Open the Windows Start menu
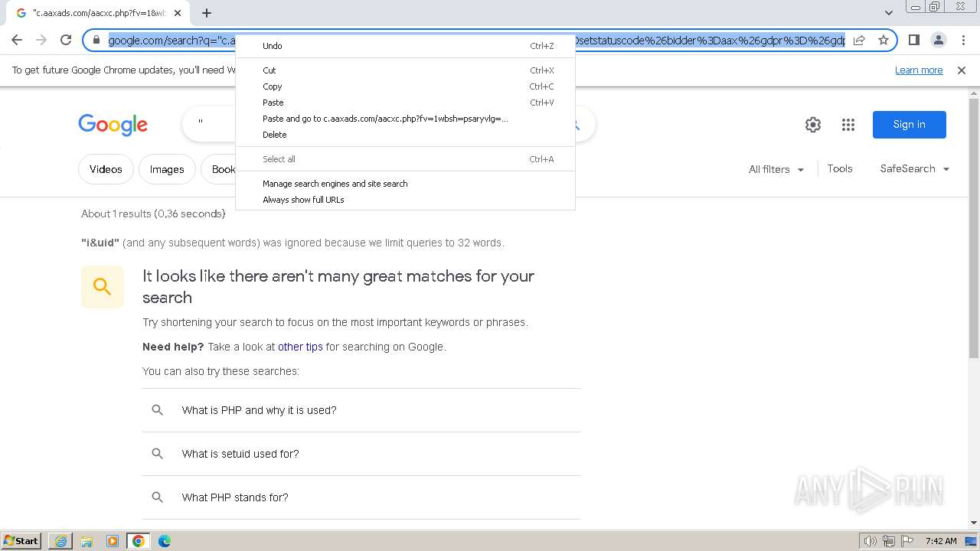980x551 pixels. coord(21,541)
